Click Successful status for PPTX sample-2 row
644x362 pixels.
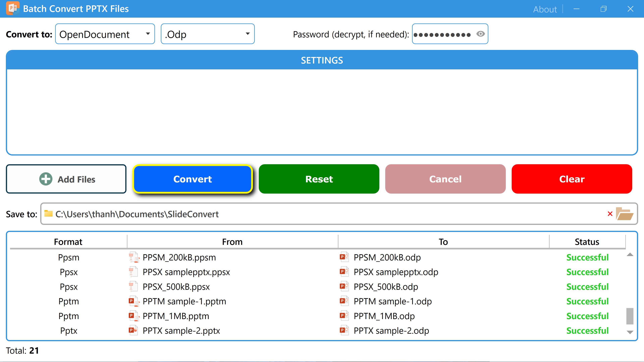(x=587, y=330)
